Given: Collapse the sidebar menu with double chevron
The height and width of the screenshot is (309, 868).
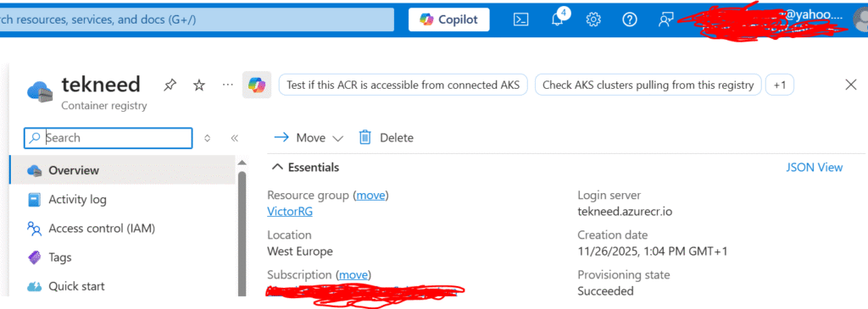Looking at the screenshot, I should (235, 138).
